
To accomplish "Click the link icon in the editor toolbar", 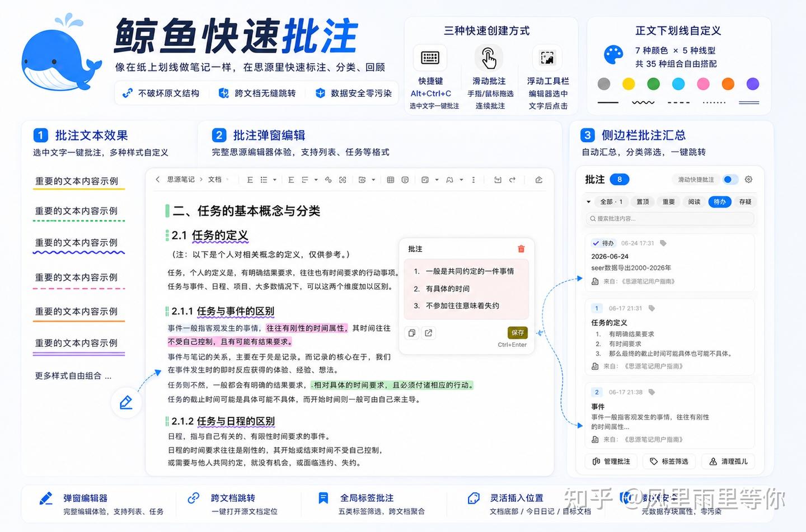I will (x=329, y=180).
